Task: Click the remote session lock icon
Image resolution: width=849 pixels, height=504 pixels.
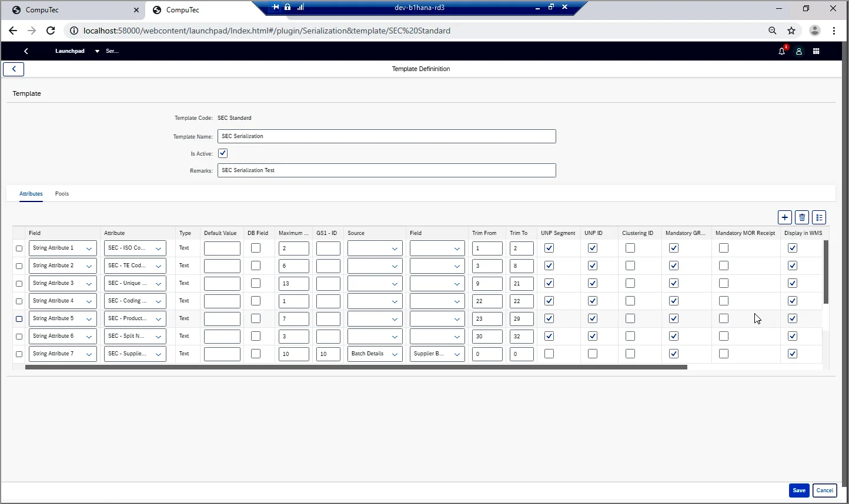Action: [x=288, y=7]
